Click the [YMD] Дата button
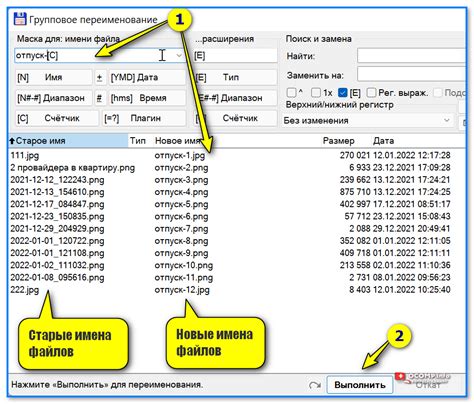Screen dimensions: 474x404 click(x=147, y=78)
